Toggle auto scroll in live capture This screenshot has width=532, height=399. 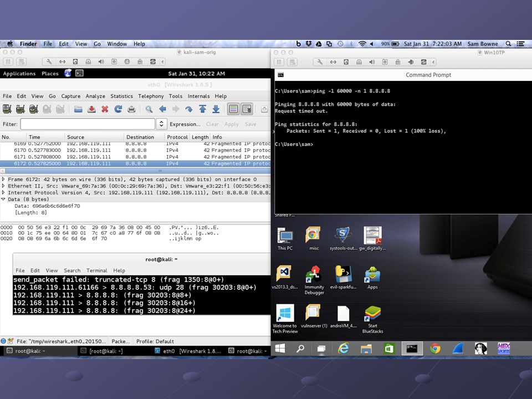(x=247, y=109)
